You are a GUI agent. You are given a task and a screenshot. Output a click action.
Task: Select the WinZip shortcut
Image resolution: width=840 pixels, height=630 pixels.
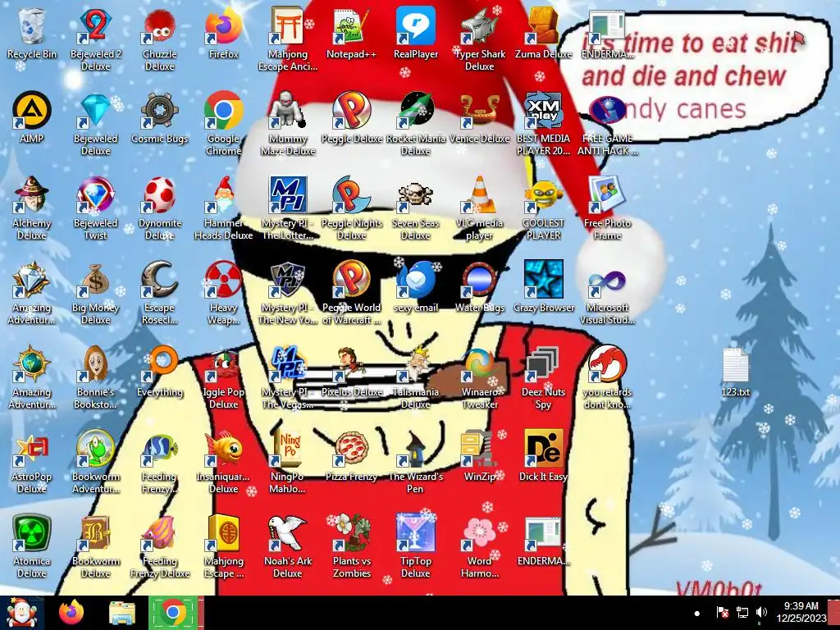coord(479,455)
